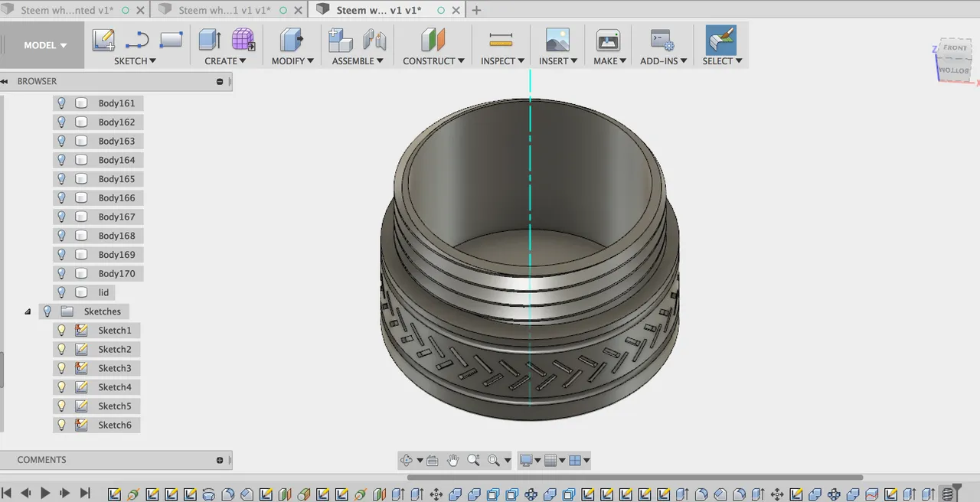This screenshot has height=502, width=980.
Task: Click the 3D Print Make icon
Action: coord(608,40)
